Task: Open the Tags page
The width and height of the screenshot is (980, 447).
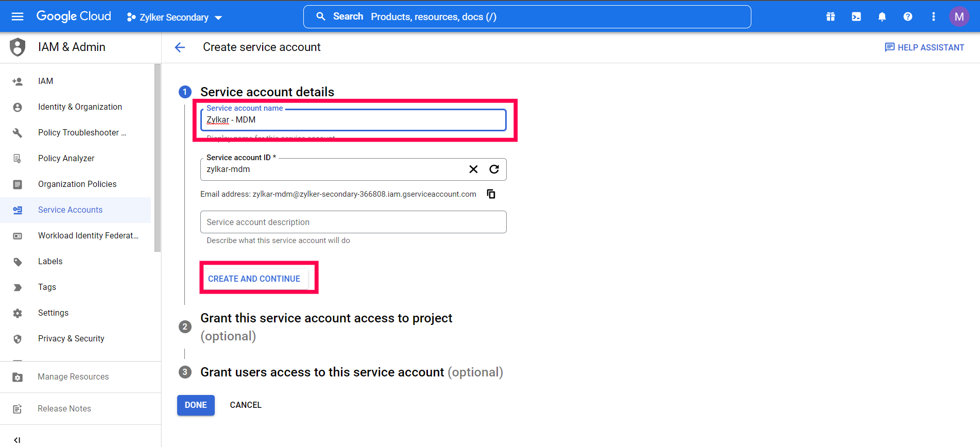Action: 75,287
